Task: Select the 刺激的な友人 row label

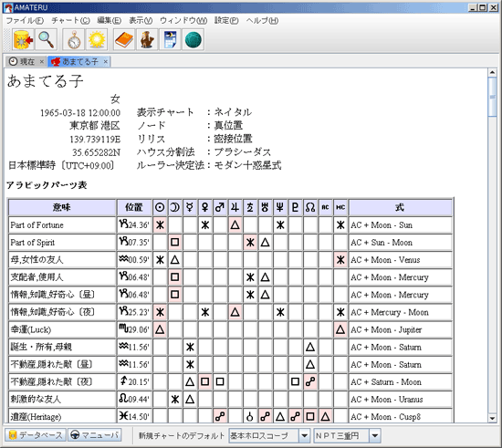Action: [x=36, y=400]
